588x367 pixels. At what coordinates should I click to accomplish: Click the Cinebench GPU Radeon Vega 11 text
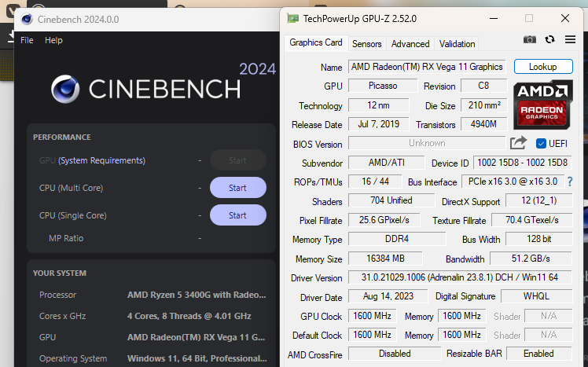tap(196, 337)
